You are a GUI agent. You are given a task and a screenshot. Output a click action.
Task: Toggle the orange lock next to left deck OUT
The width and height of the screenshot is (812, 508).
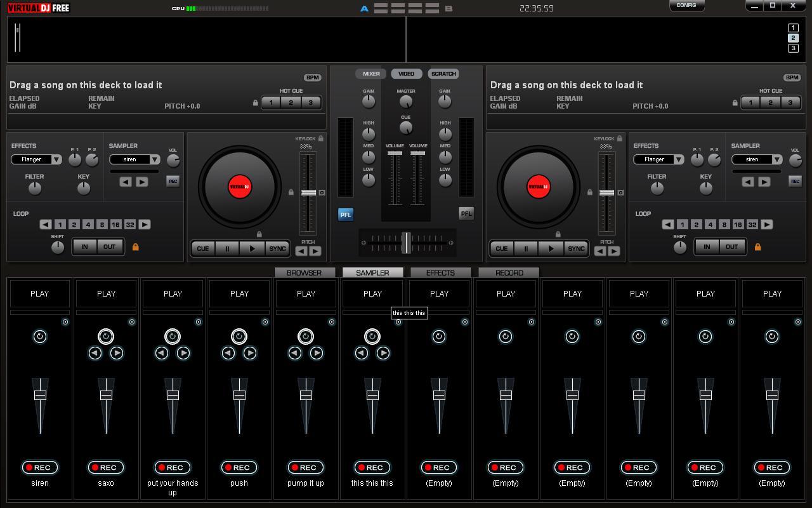coord(135,246)
